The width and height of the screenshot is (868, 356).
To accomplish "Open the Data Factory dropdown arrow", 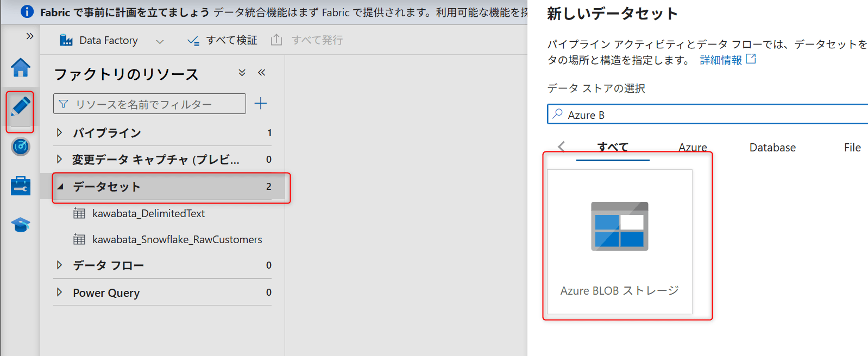I will tap(160, 41).
